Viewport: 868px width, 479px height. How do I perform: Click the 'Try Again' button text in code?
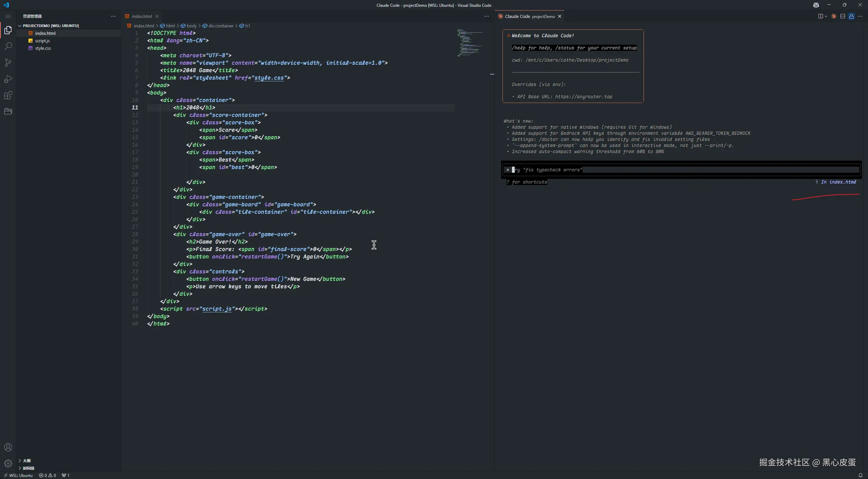pyautogui.click(x=305, y=257)
